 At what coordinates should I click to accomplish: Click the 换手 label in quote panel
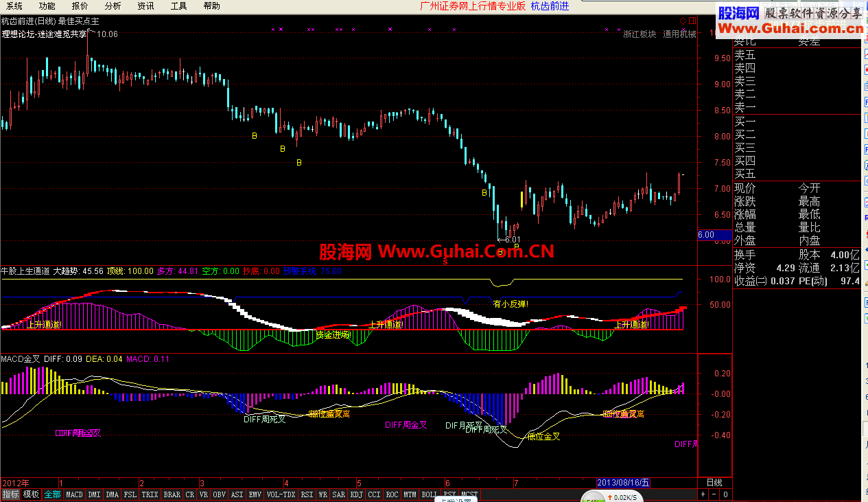pos(745,255)
